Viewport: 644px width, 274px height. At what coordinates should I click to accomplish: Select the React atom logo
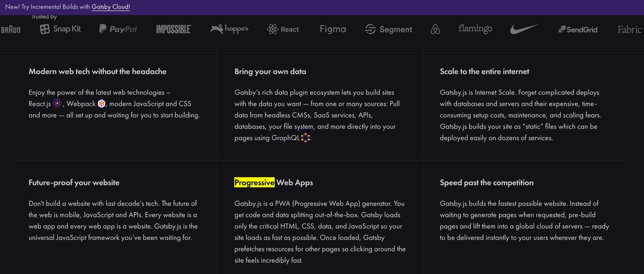[x=283, y=30]
